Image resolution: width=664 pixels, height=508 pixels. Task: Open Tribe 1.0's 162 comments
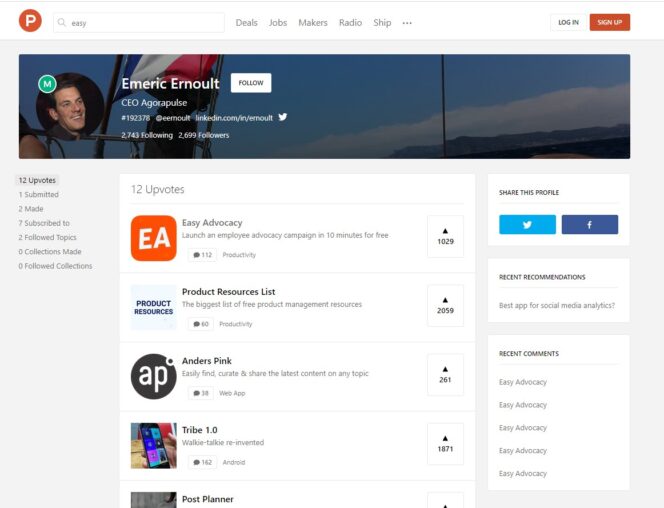[202, 462]
